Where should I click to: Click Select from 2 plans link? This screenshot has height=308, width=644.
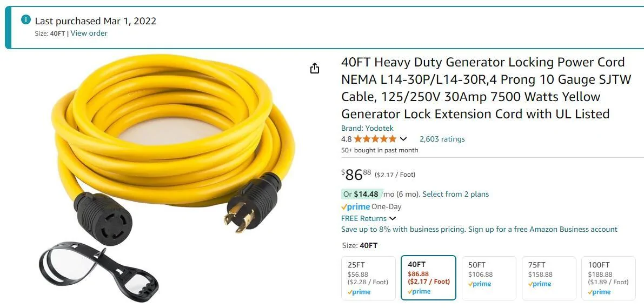[x=455, y=194]
